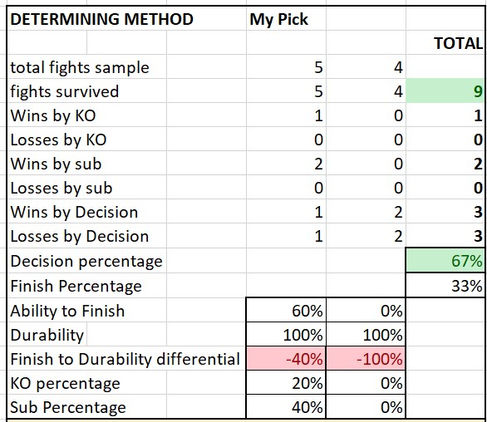Image resolution: width=487 pixels, height=422 pixels.
Task: Select the DETERMINING METHOD header cell
Action: [102, 19]
